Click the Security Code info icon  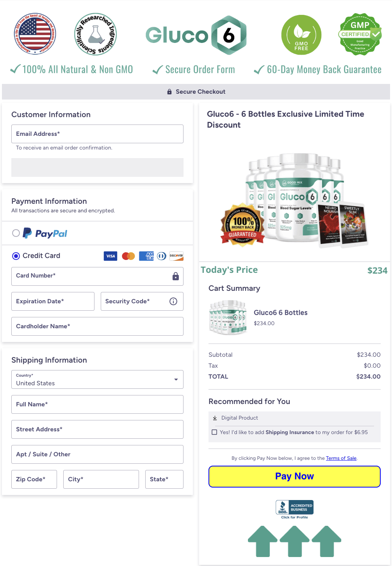[173, 301]
